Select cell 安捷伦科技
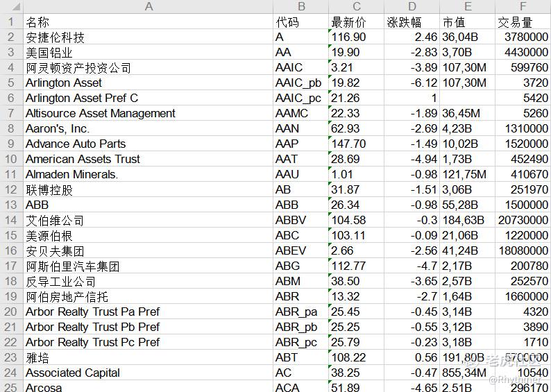This screenshot has height=392, width=551. pyautogui.click(x=148, y=37)
